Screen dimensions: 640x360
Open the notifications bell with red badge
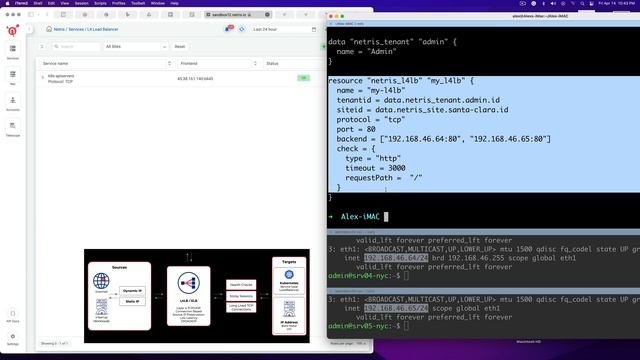229,29
